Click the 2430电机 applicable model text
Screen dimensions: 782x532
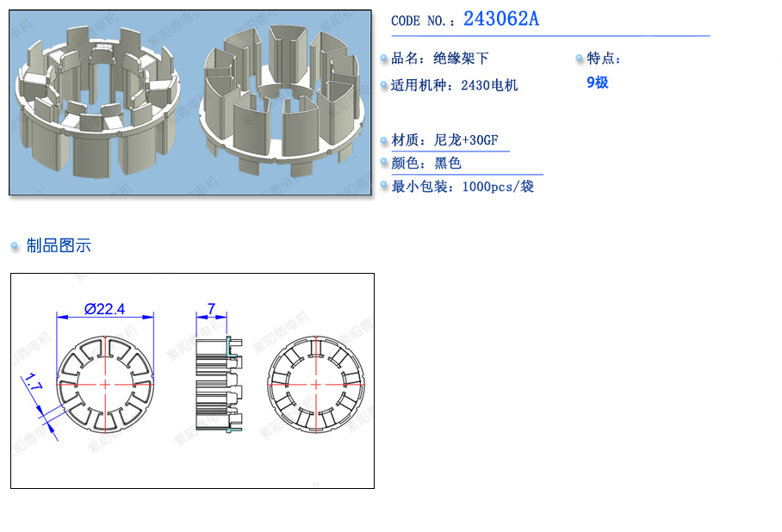489,85
